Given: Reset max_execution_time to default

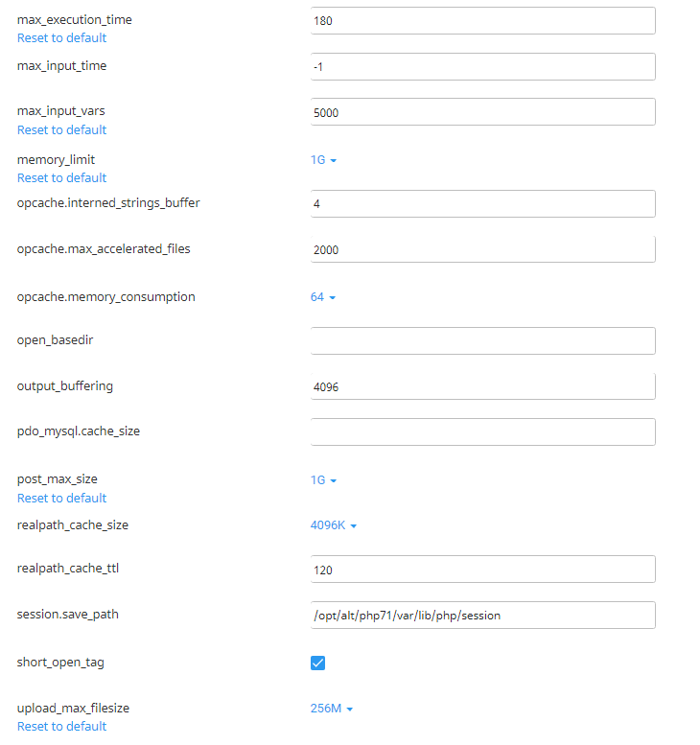Looking at the screenshot, I should (61, 38).
